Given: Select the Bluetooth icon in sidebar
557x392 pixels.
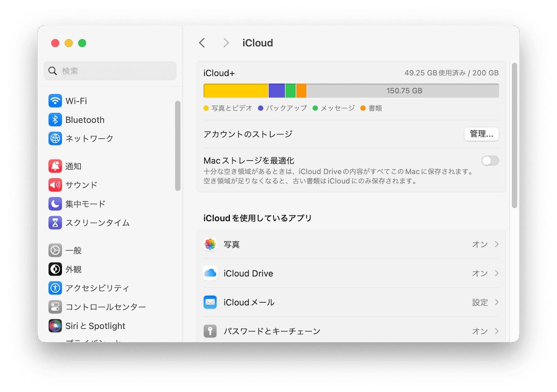Looking at the screenshot, I should pos(55,120).
